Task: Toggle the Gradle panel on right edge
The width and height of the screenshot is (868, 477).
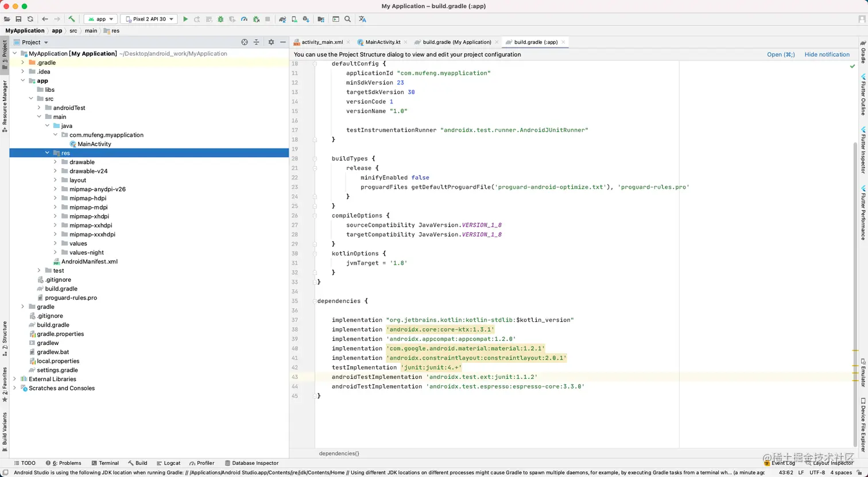Action: coord(863,51)
